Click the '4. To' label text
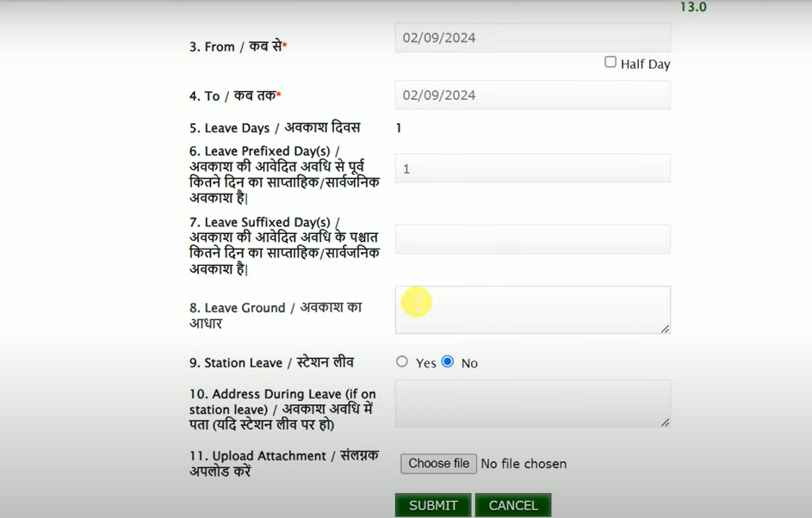The width and height of the screenshot is (812, 518). click(235, 96)
